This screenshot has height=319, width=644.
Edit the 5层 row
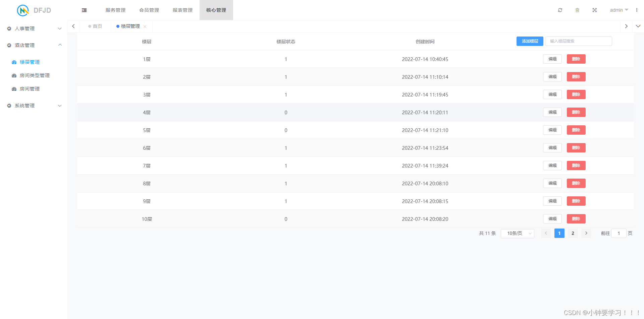click(x=552, y=130)
